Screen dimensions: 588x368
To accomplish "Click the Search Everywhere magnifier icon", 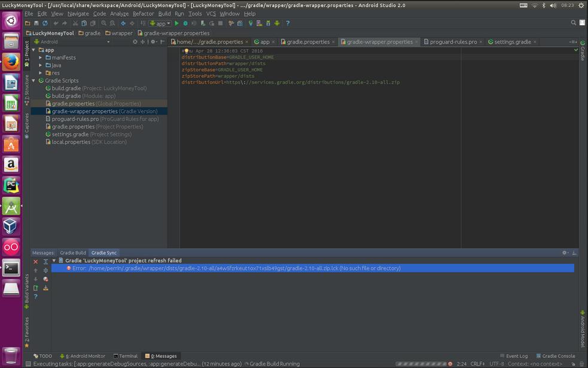I will 574,23.
